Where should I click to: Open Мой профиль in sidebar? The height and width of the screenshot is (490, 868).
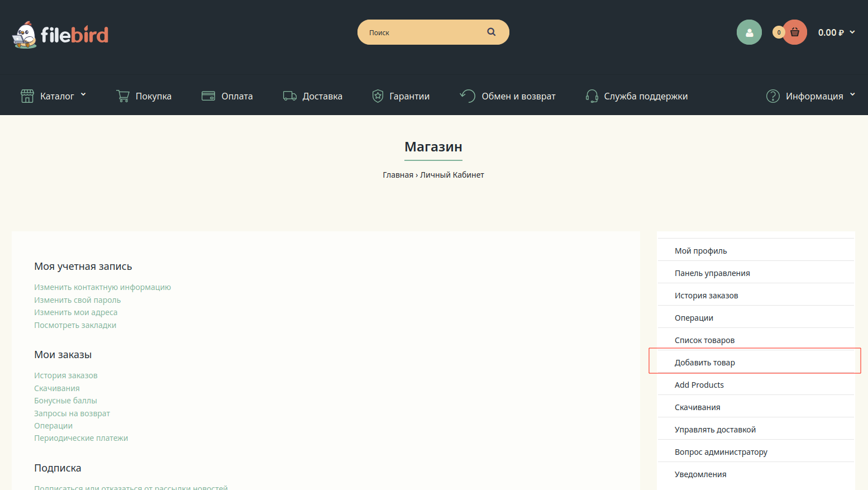pos(700,251)
